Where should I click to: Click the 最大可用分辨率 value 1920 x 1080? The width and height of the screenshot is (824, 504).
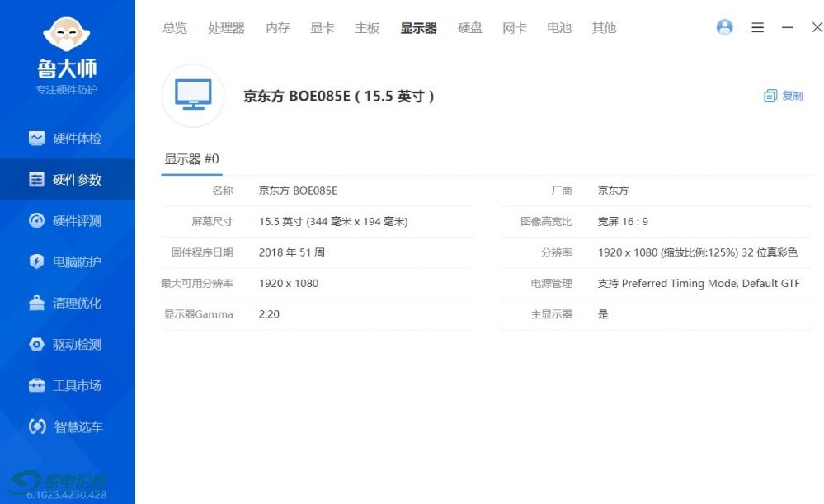click(x=289, y=283)
